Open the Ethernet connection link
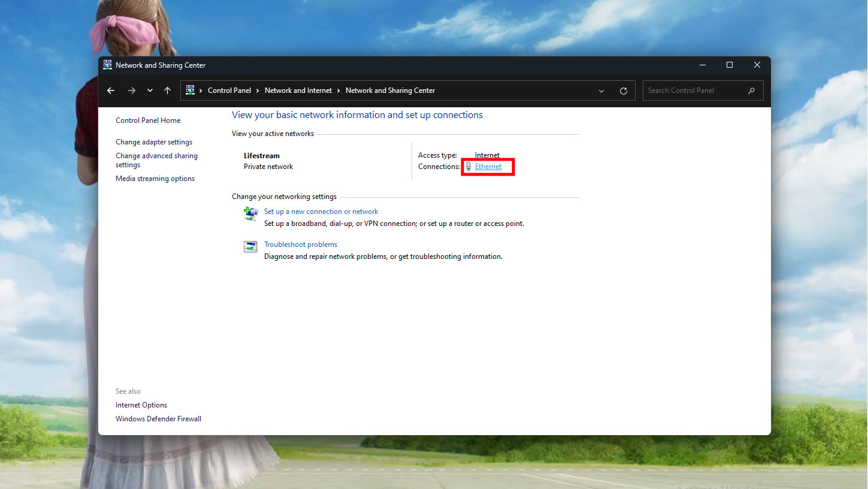This screenshot has height=489, width=868. [488, 167]
